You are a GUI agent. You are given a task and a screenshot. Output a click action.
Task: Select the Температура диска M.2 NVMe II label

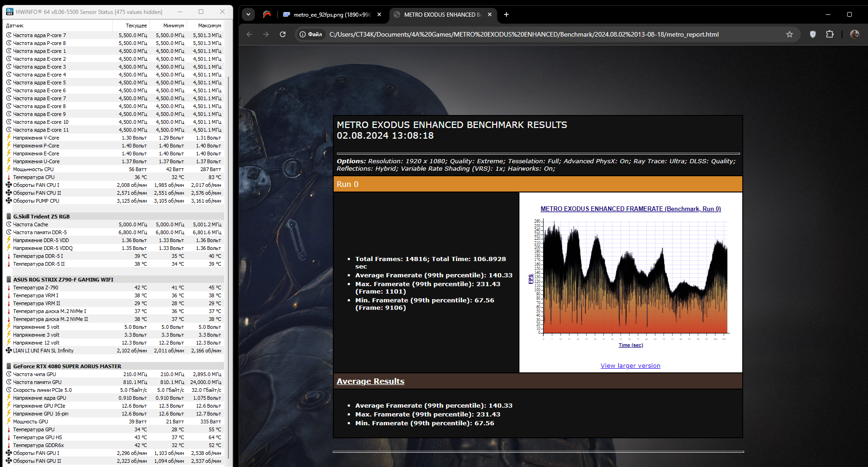[x=51, y=319]
